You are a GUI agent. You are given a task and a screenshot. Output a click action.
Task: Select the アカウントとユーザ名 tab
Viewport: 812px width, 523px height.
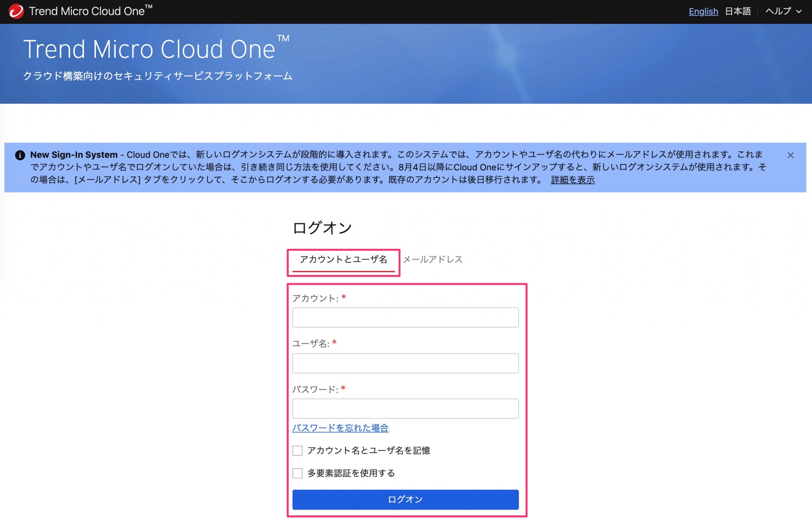point(343,260)
